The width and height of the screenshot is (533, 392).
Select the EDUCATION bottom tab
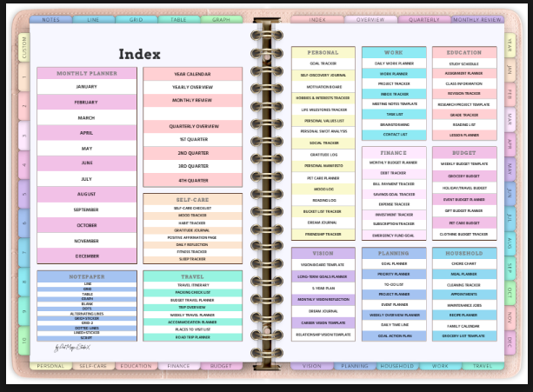pyautogui.click(x=136, y=366)
